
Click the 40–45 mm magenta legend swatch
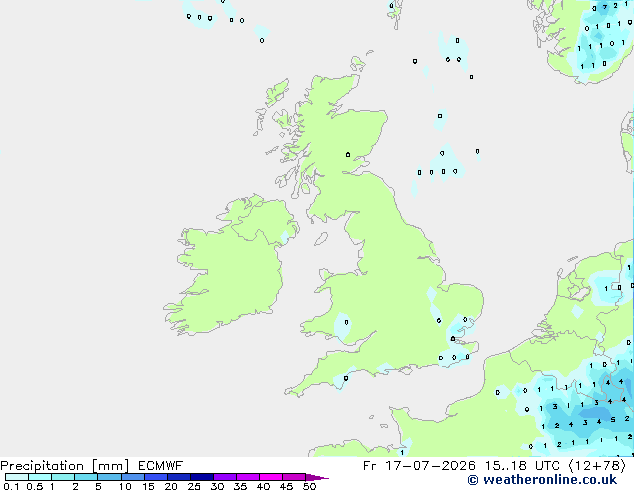point(271,477)
